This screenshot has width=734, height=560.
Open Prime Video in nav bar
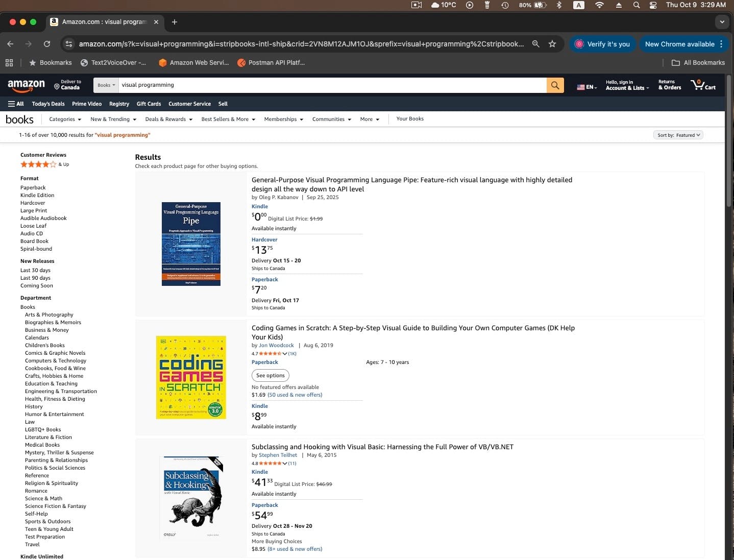[x=87, y=104]
